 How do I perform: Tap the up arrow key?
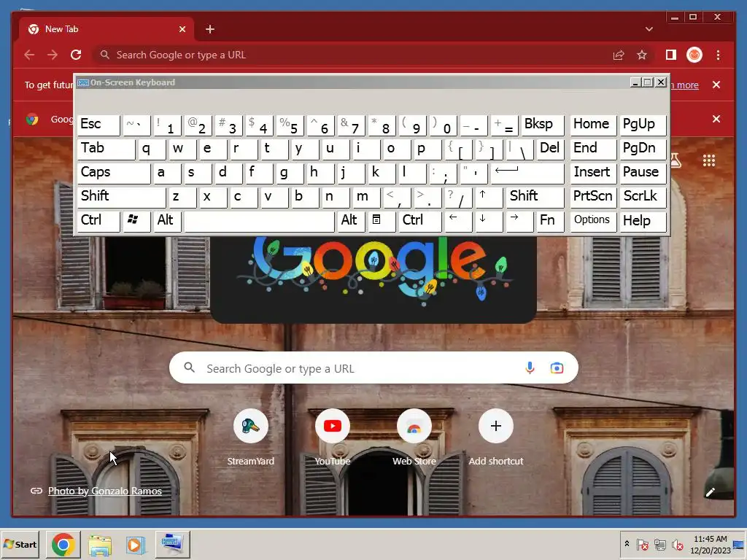pyautogui.click(x=489, y=197)
